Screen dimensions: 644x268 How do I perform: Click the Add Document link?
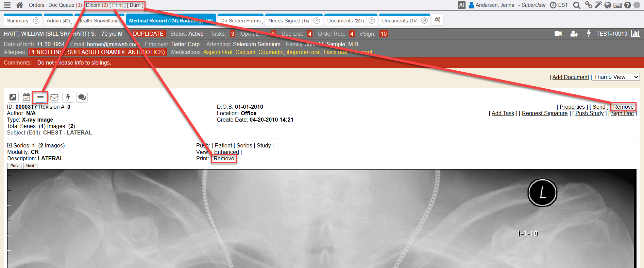(x=571, y=77)
